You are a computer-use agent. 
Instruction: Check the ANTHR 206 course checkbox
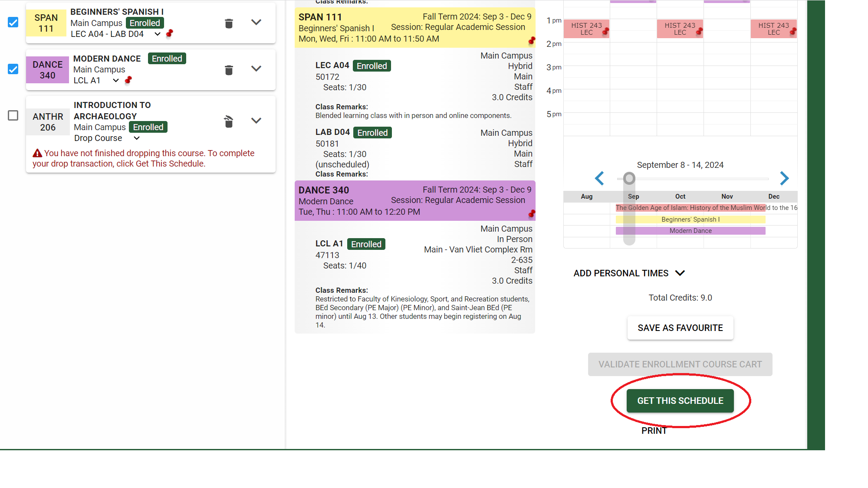tap(13, 115)
